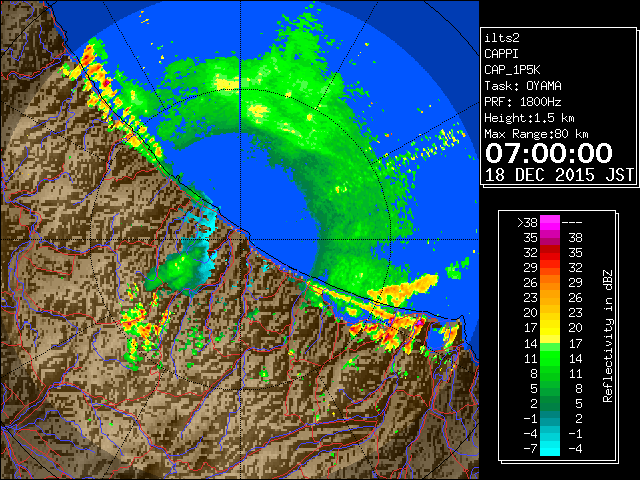Pick the bright green 11–14 dBZ color band

pyautogui.click(x=550, y=358)
